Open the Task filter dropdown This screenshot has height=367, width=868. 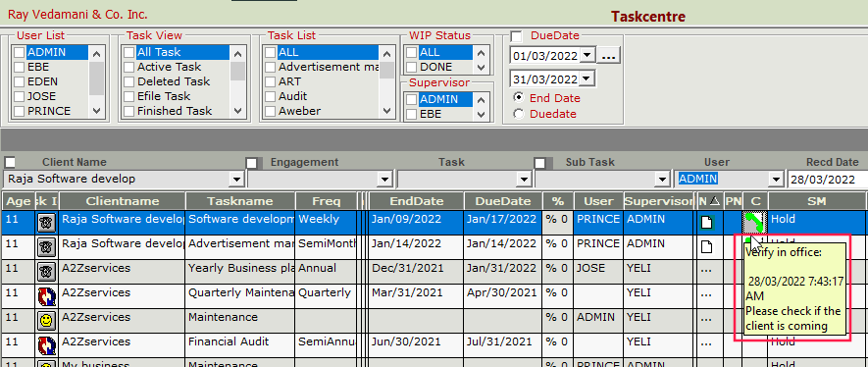(523, 180)
